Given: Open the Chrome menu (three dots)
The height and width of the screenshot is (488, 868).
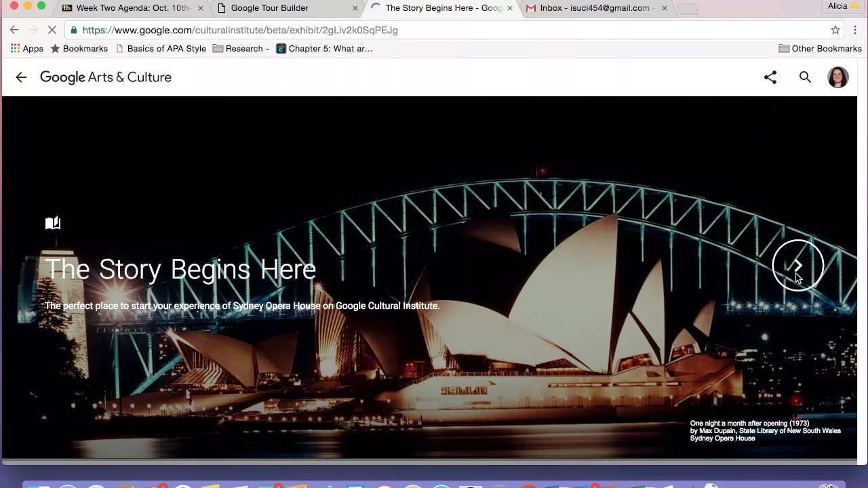Looking at the screenshot, I should point(855,30).
